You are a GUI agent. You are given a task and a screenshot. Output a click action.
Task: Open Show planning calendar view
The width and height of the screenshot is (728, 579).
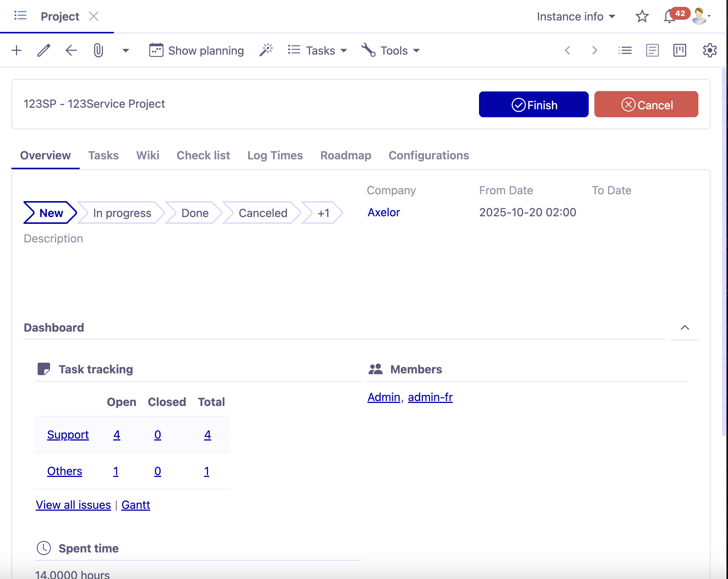coord(196,50)
